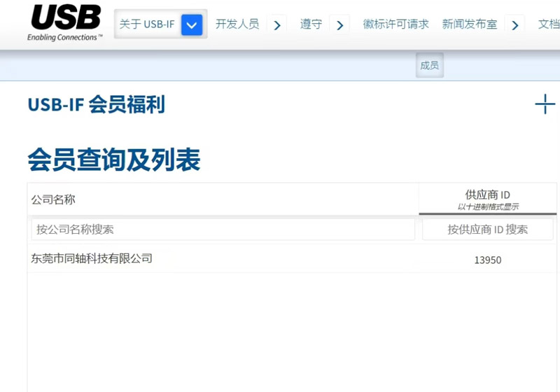Focus the 按公司名称搜索 search field

(223, 229)
